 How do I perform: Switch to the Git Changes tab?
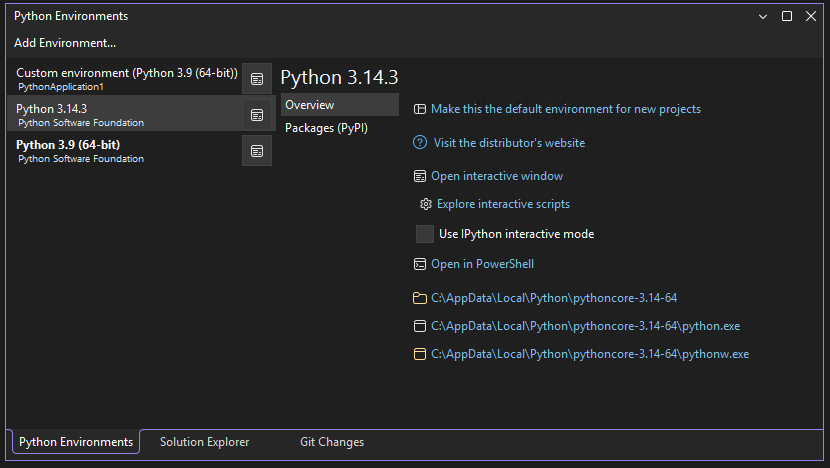click(x=332, y=442)
